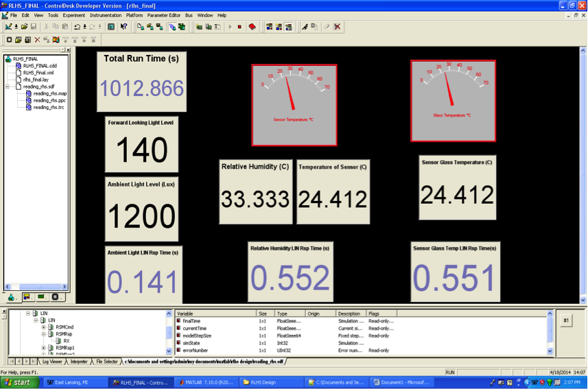The height and width of the screenshot is (389, 588).
Task: Click the Glass Temperature gauge instrument
Action: coord(454,101)
